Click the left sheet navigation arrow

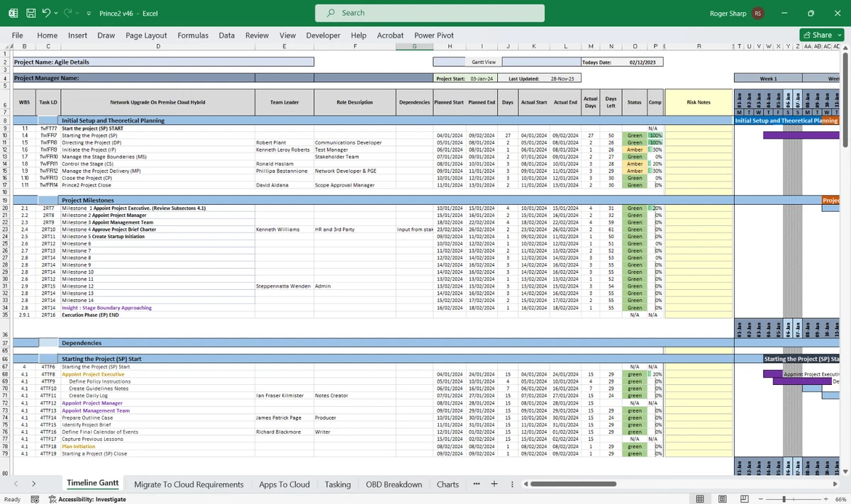click(x=16, y=483)
